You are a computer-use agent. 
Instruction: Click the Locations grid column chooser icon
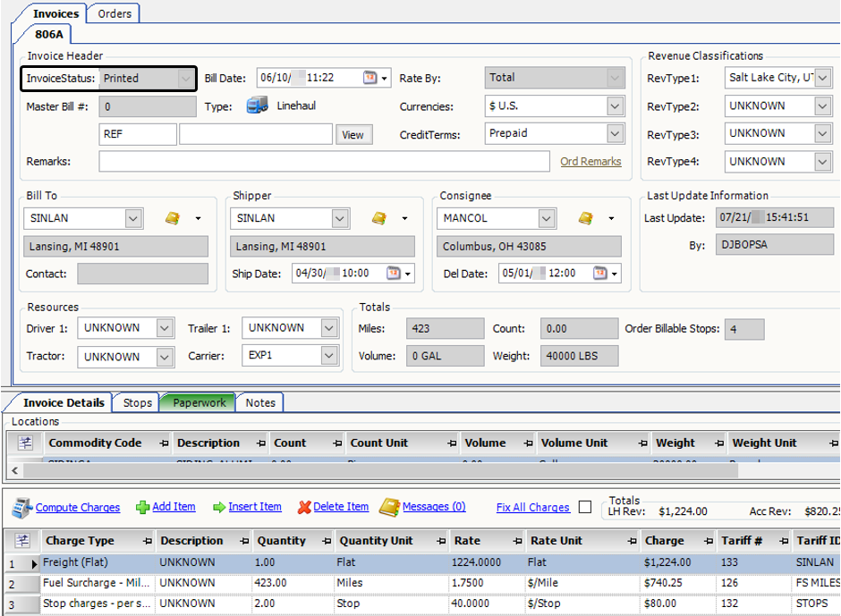(x=25, y=443)
